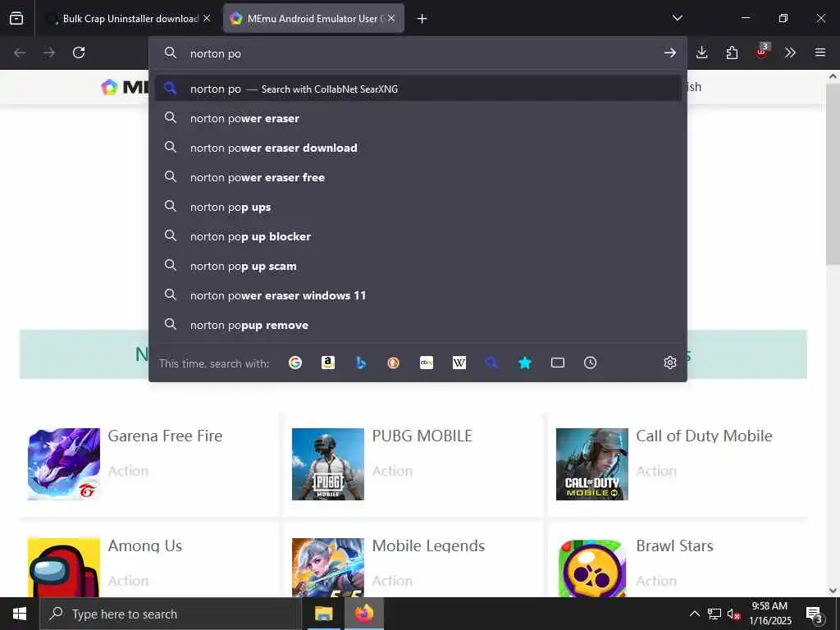
Task: Choose suggestion 'norton power eraser free'
Action: 418,177
